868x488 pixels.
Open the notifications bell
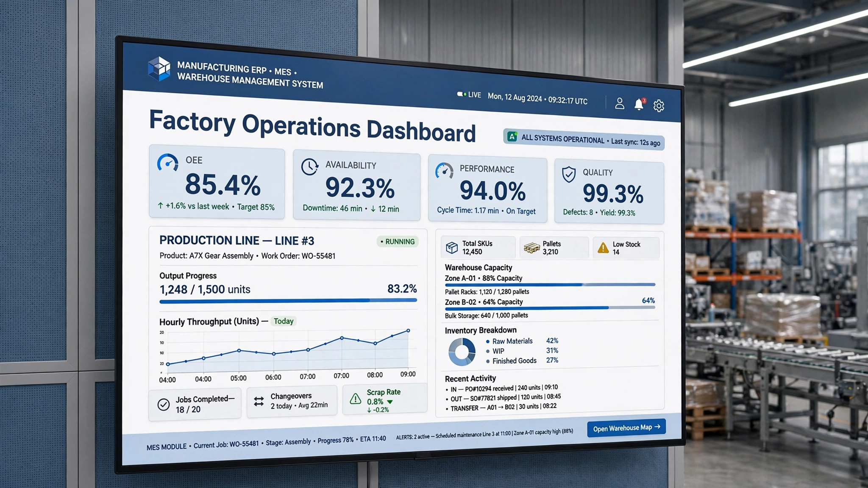(x=639, y=104)
